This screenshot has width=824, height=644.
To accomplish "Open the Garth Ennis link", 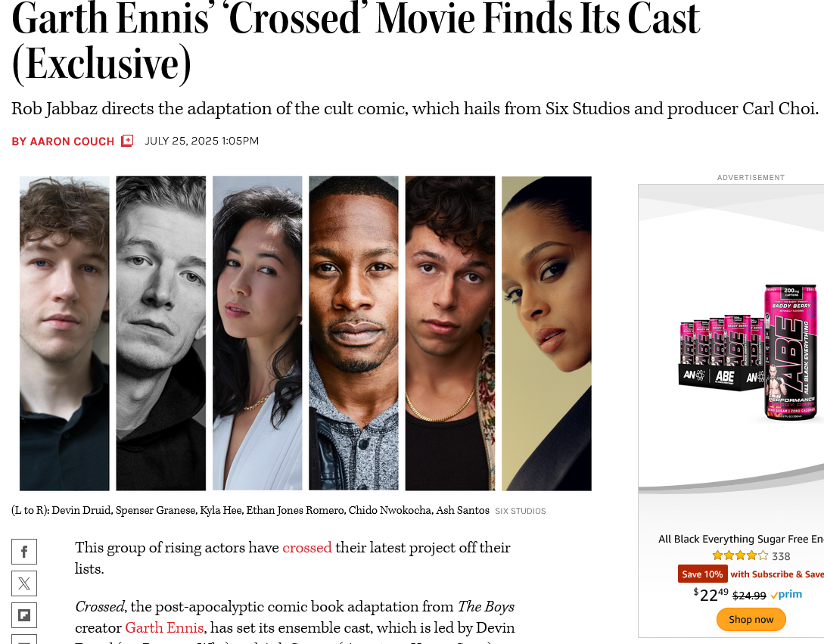I will tap(164, 627).
